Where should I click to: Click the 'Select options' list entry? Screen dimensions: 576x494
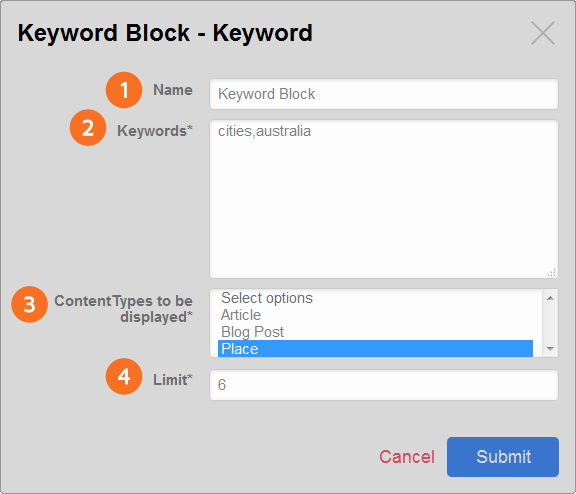coord(375,298)
